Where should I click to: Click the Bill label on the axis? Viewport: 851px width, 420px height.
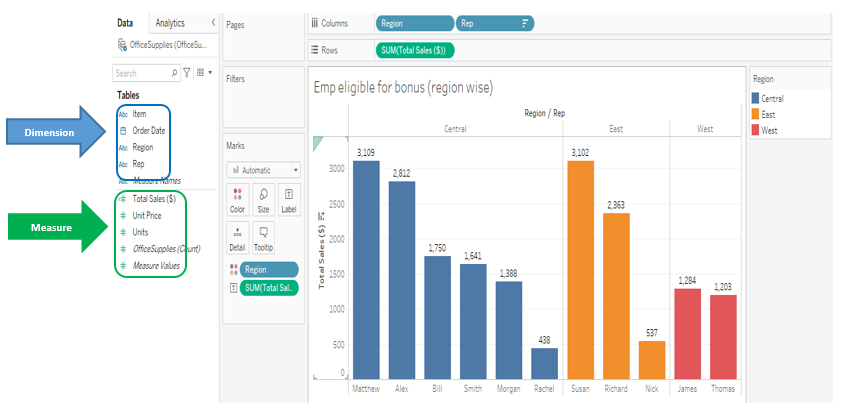(x=438, y=389)
